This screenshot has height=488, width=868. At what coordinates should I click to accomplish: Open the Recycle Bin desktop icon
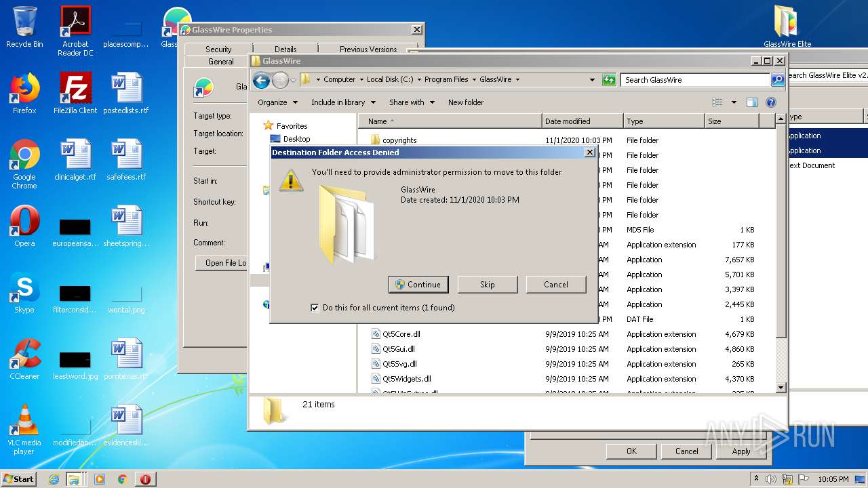tap(24, 27)
